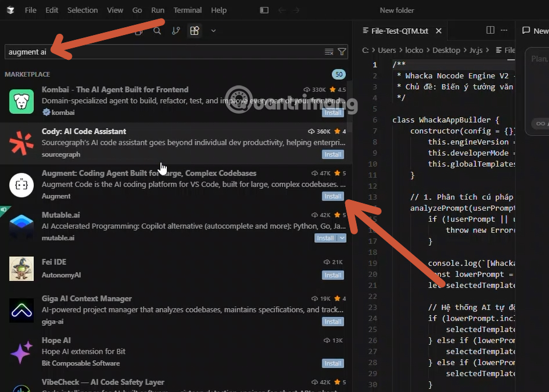Image resolution: width=549 pixels, height=392 pixels.
Task: Expand the activity bar overflow chevron
Action: [x=213, y=31]
